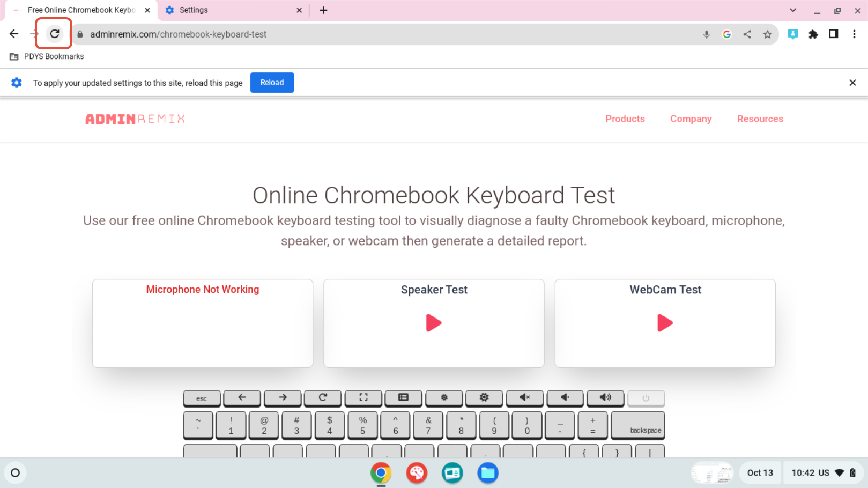This screenshot has width=868, height=488.
Task: Reload the page using the browser refresh icon
Action: 55,34
